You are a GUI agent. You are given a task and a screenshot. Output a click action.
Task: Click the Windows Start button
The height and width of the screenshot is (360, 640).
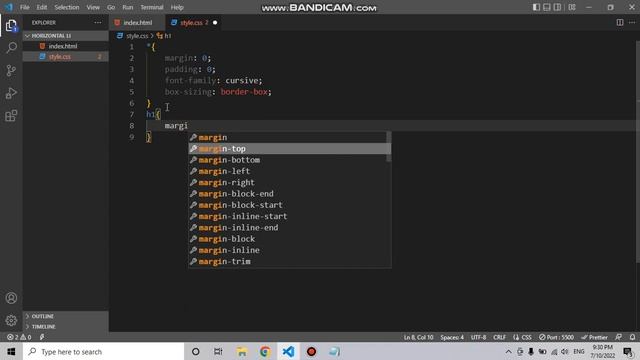(x=11, y=351)
